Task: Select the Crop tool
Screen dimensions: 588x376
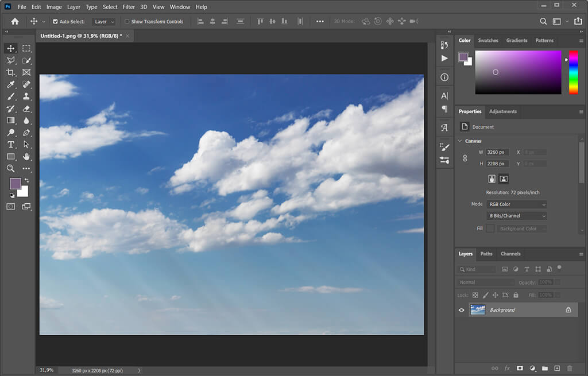Action: click(x=10, y=72)
